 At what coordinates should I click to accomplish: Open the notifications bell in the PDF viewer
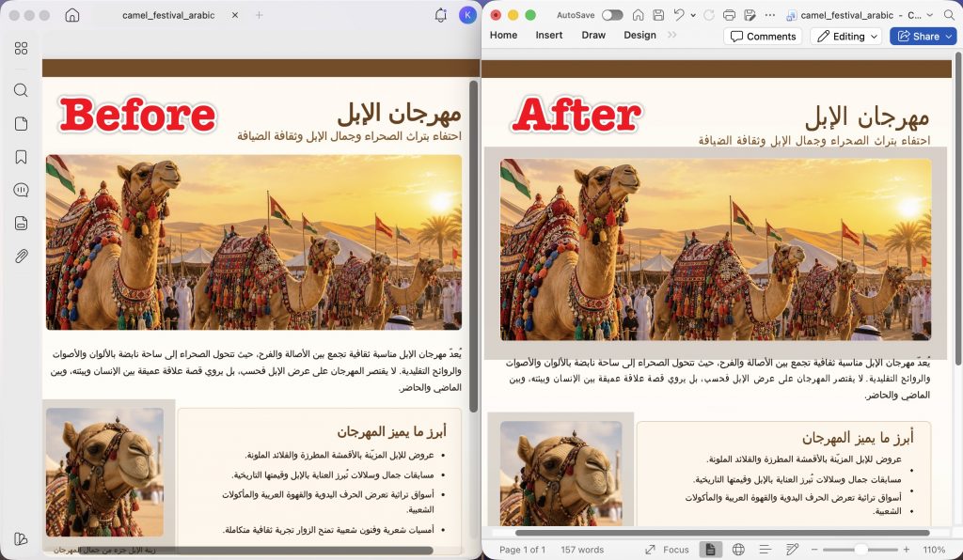click(x=440, y=15)
